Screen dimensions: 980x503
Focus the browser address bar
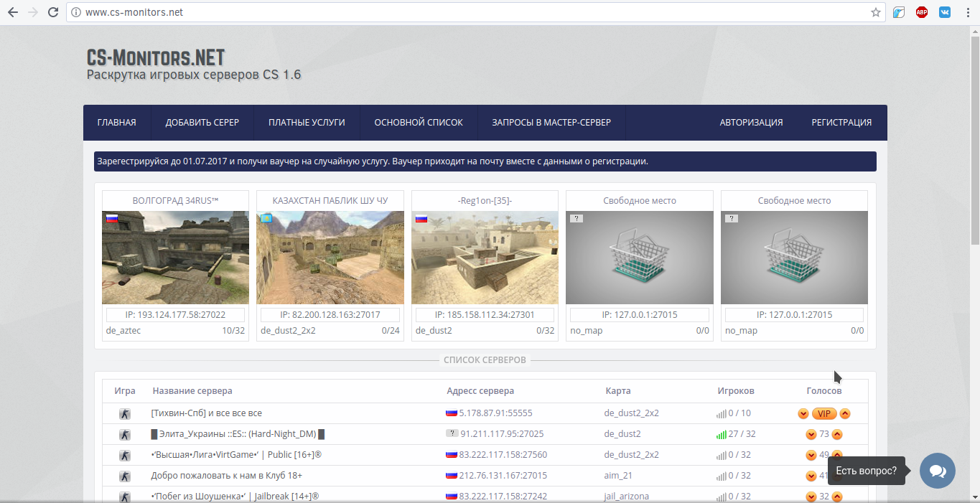[467, 12]
